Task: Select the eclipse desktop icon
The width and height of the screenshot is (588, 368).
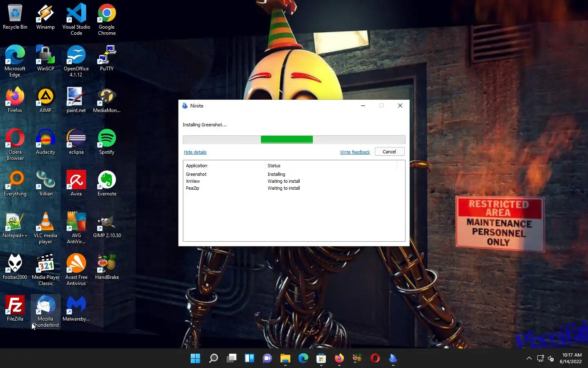Action: coord(76,142)
